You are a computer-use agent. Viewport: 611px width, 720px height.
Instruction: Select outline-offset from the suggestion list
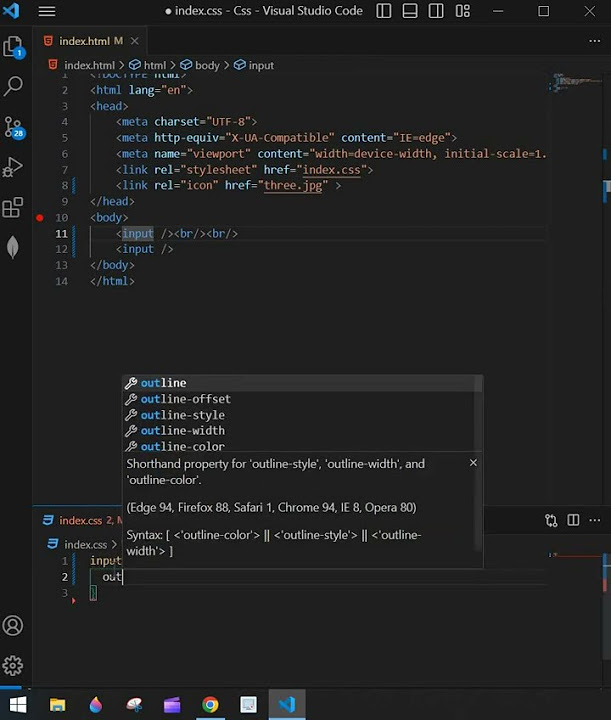185,399
